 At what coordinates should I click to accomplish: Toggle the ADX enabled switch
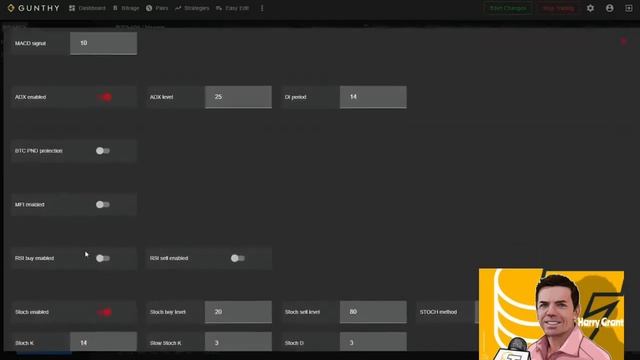pyautogui.click(x=104, y=97)
